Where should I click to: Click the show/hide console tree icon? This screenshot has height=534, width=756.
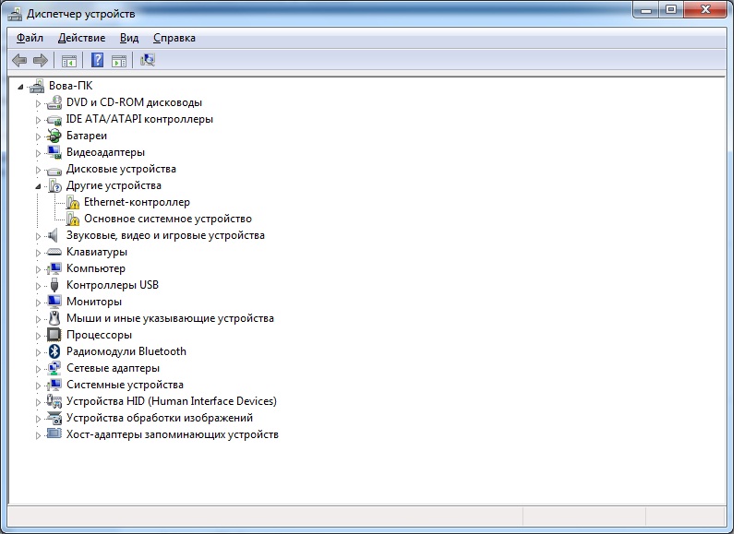click(68, 61)
